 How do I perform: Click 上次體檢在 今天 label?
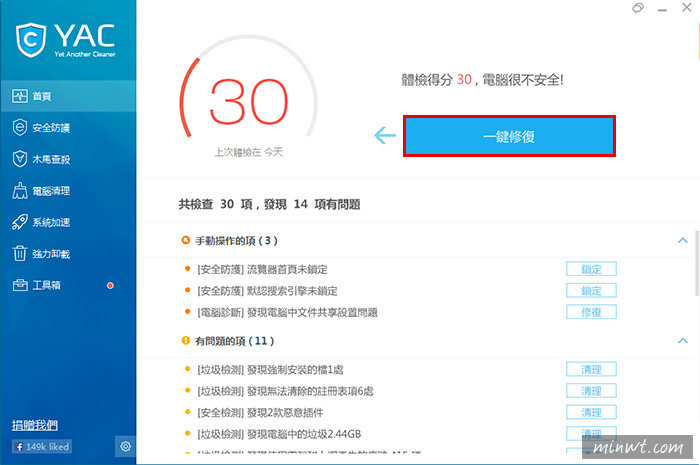click(249, 152)
